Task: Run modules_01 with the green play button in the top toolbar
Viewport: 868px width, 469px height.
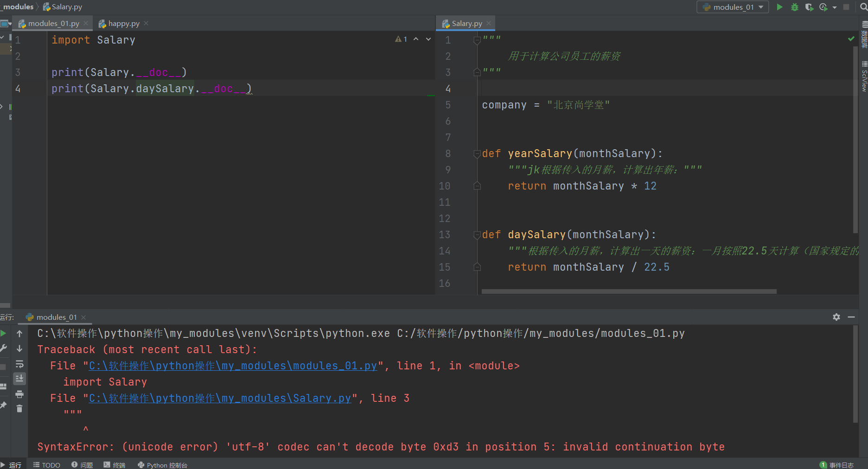Action: 779,7
